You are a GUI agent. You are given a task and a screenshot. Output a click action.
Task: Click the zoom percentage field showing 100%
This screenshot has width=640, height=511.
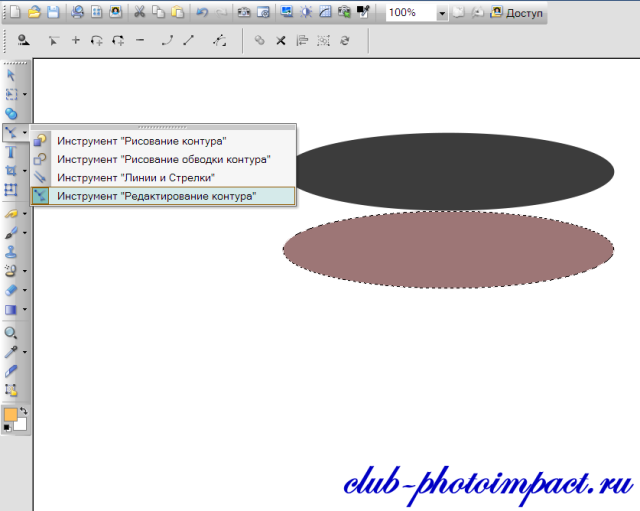(411, 13)
